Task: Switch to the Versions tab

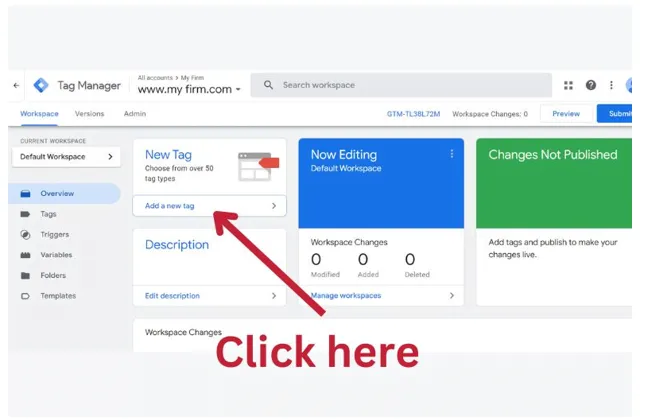Action: click(89, 114)
